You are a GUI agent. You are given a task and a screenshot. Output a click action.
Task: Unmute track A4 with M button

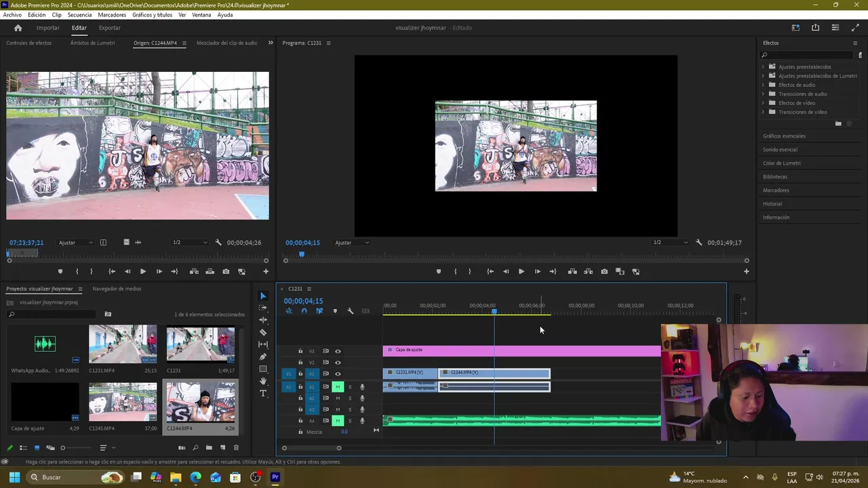(337, 421)
